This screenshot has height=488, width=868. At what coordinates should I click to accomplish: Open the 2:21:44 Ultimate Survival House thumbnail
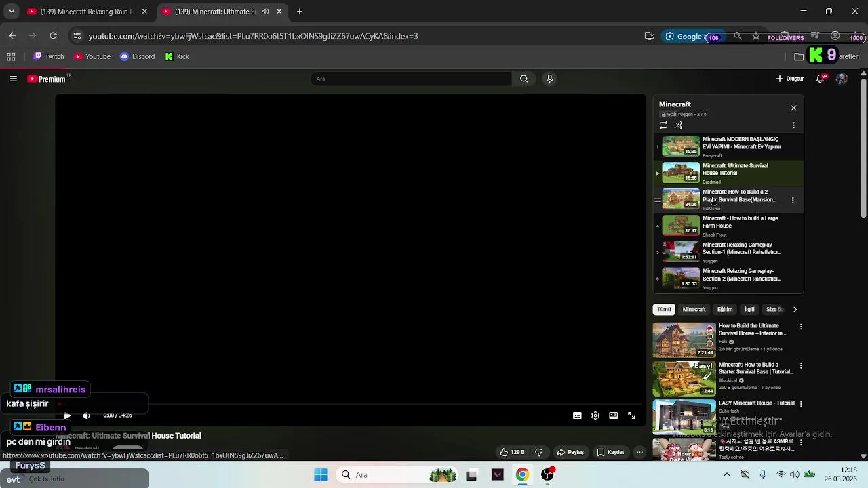pos(684,340)
